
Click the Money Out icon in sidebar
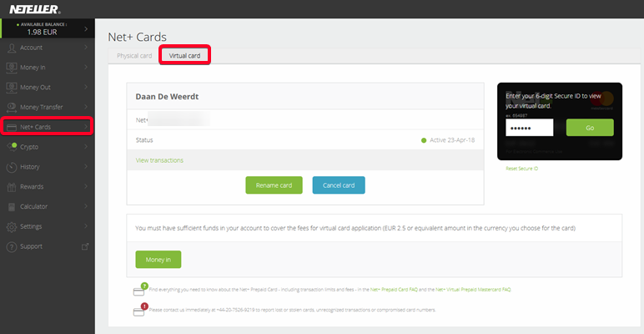(x=12, y=87)
